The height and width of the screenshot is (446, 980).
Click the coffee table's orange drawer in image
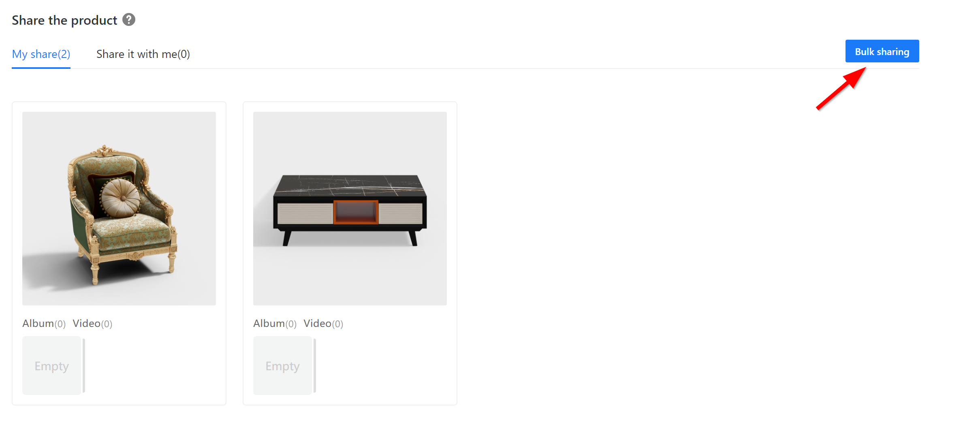point(356,212)
